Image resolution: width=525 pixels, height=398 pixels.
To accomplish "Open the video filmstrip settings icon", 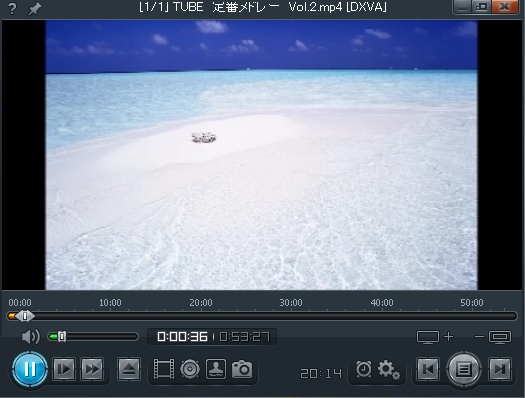I will 164,369.
